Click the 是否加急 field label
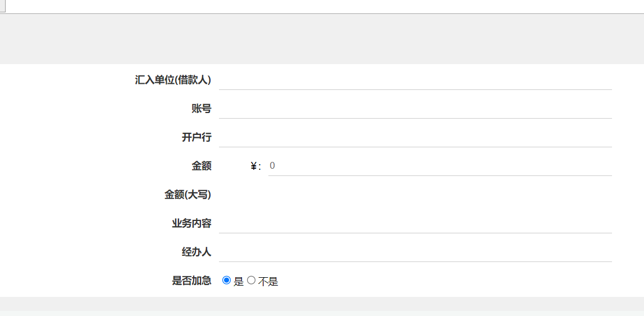The height and width of the screenshot is (316, 644). pos(191,281)
